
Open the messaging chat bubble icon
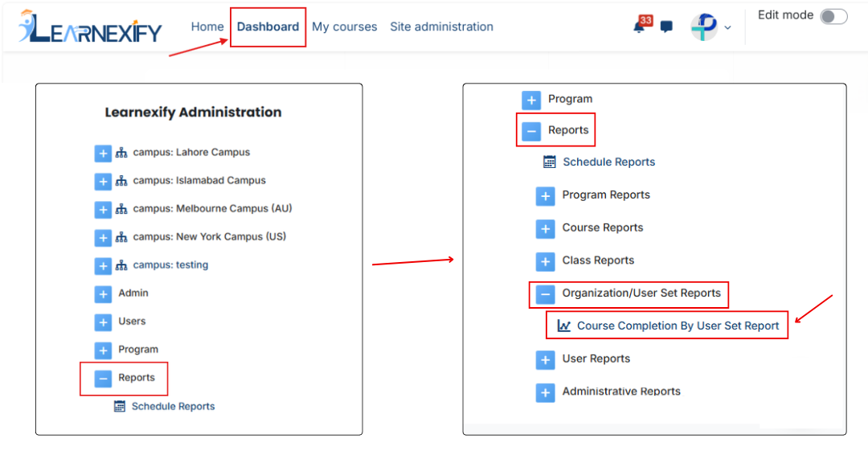pos(666,27)
